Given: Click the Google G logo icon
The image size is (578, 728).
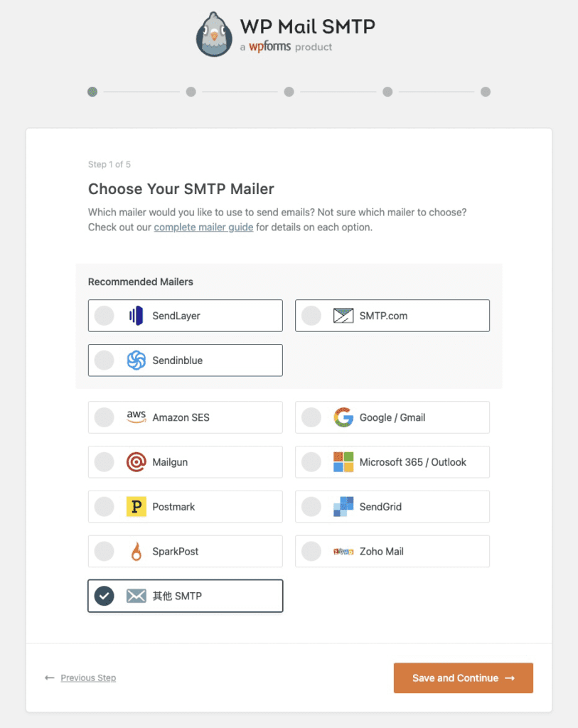Looking at the screenshot, I should click(343, 417).
